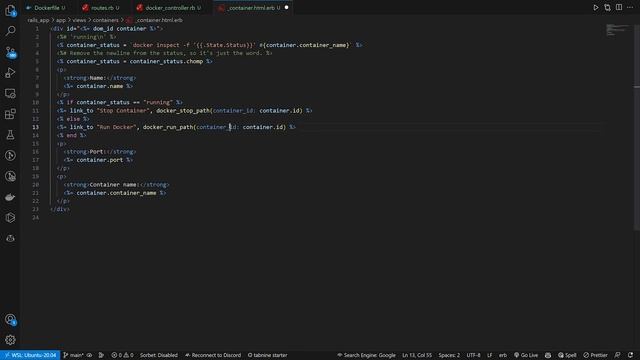
Task: Click container.port on line 17
Action: [x=100, y=160]
